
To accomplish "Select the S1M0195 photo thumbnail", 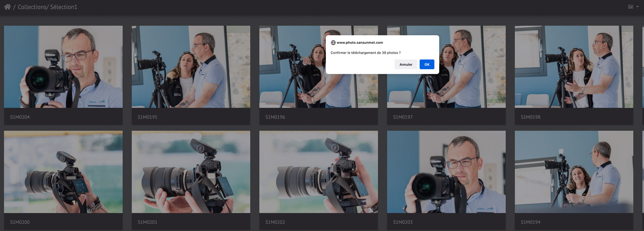I will point(191,67).
